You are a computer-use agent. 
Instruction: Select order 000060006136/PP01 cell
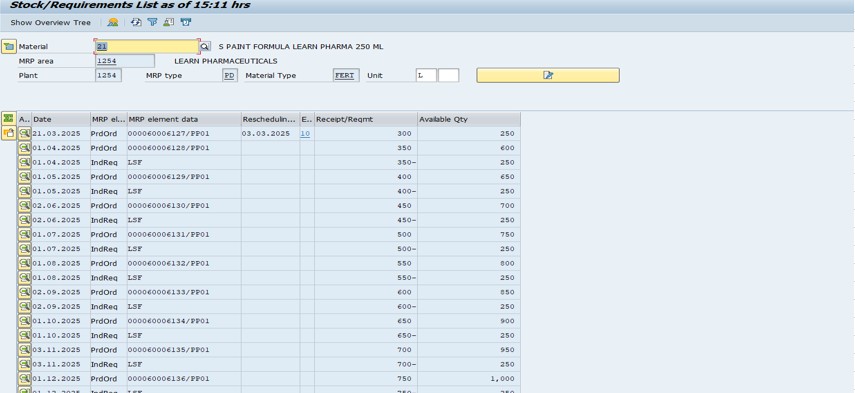pos(184,379)
